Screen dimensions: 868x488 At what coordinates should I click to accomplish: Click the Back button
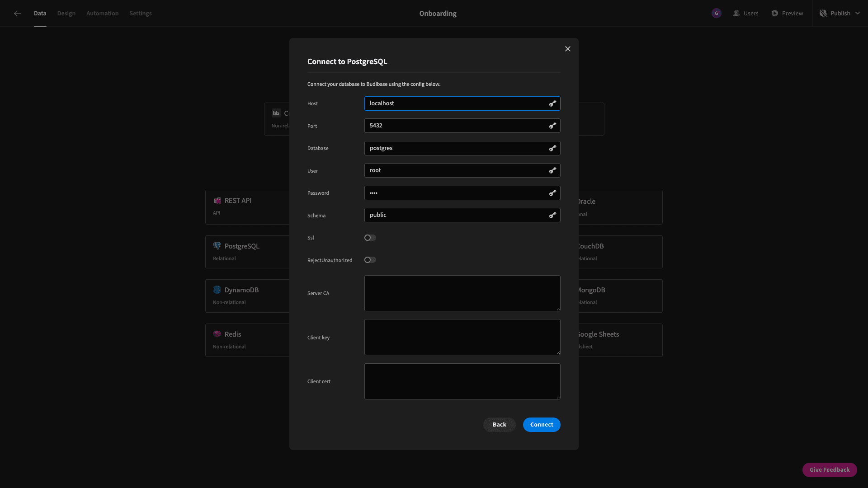pyautogui.click(x=500, y=425)
